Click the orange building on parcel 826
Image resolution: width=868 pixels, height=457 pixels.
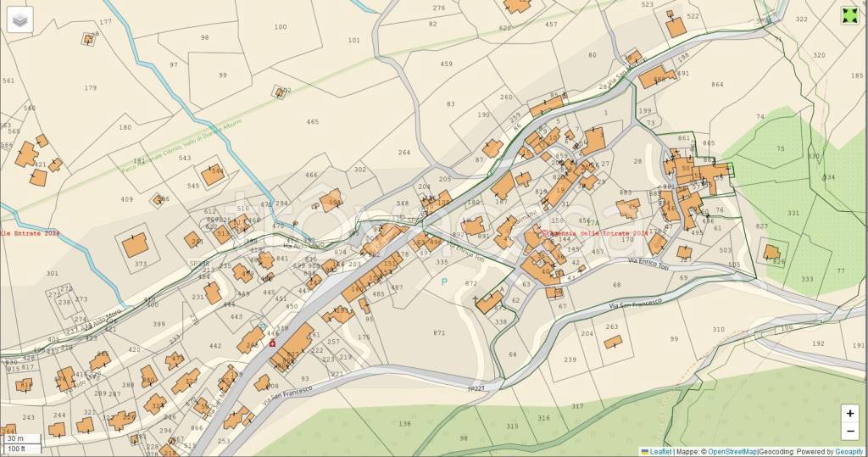tap(771, 253)
